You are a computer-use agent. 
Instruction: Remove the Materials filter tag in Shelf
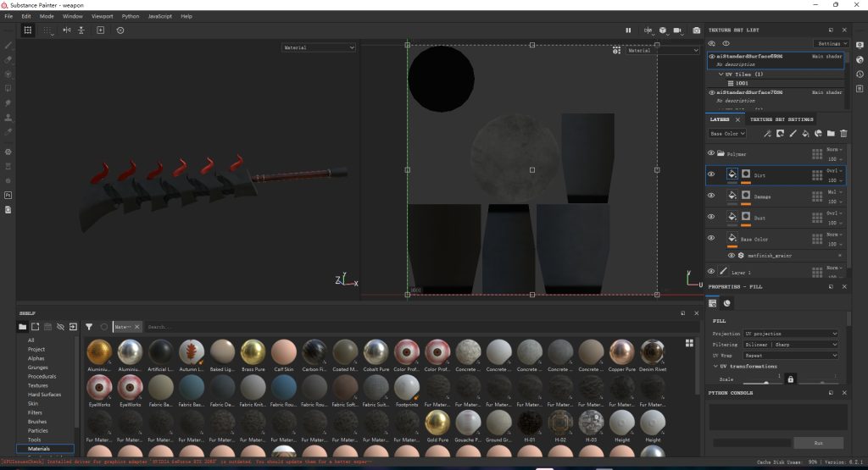[136, 327]
